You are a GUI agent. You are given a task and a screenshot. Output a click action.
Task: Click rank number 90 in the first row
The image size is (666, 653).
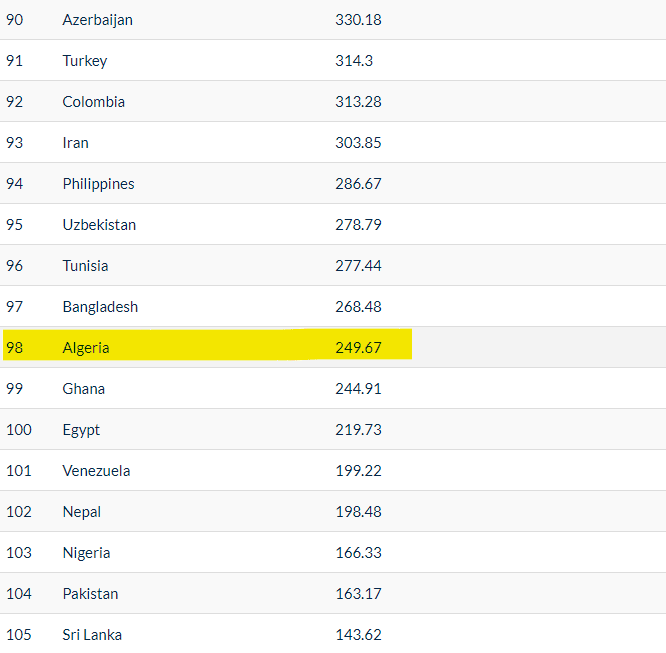coord(15,20)
